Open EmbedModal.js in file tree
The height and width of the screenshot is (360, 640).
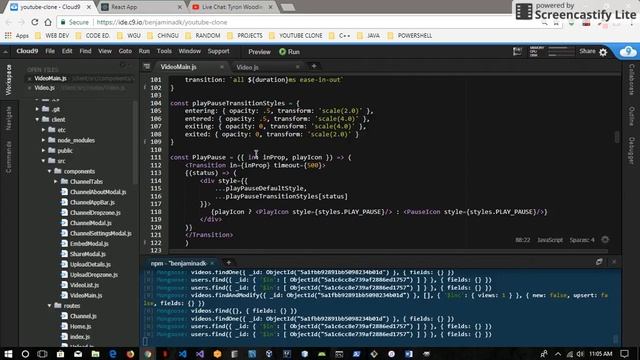(89, 244)
